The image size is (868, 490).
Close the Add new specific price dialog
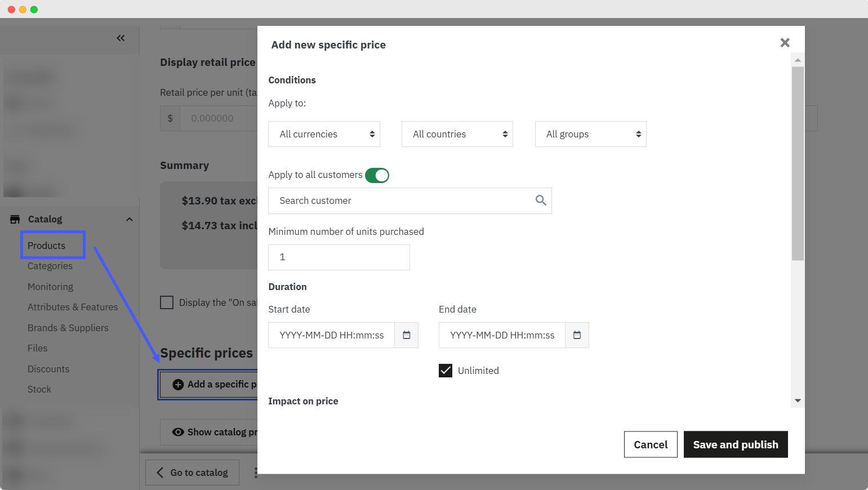point(785,43)
